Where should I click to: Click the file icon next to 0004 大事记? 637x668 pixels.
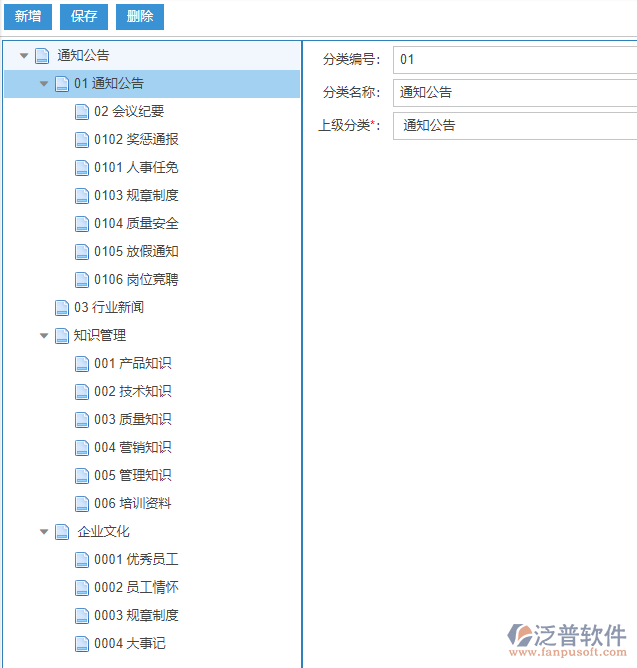pos(82,644)
